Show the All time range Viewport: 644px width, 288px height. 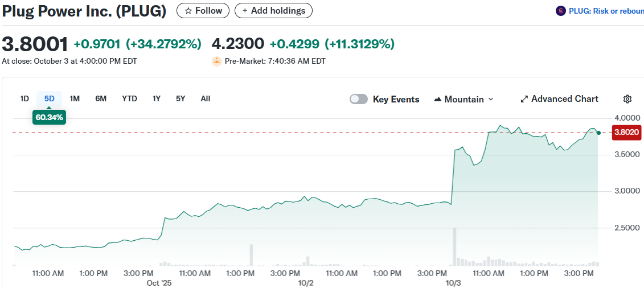[x=206, y=98]
